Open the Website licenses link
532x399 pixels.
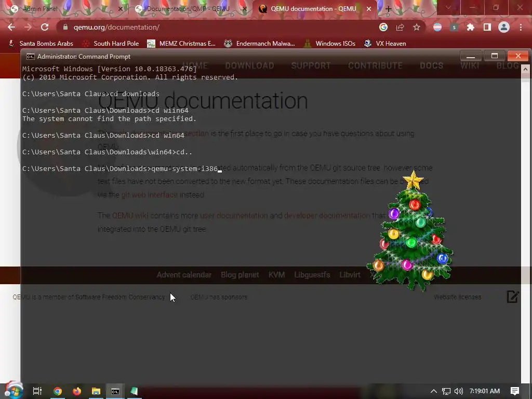pyautogui.click(x=457, y=297)
